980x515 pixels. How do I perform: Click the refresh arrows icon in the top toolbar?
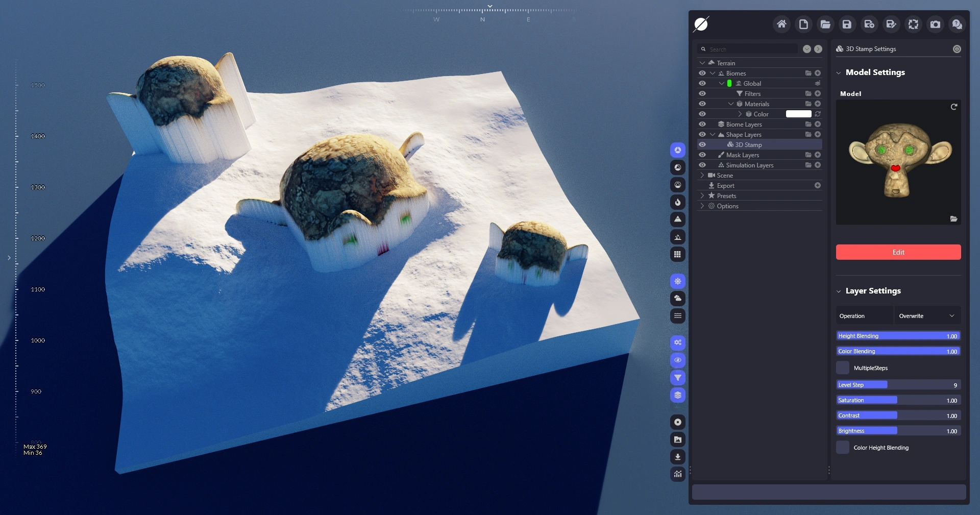pos(913,24)
